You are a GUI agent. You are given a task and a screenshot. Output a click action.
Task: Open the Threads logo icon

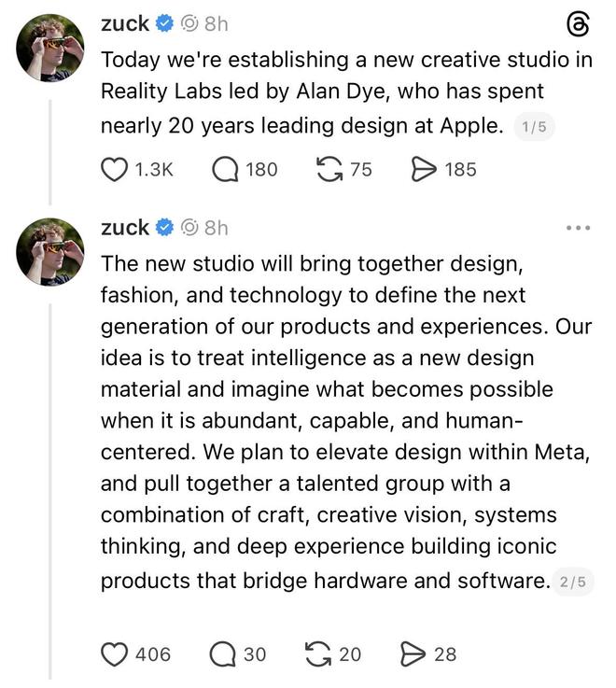click(x=579, y=25)
